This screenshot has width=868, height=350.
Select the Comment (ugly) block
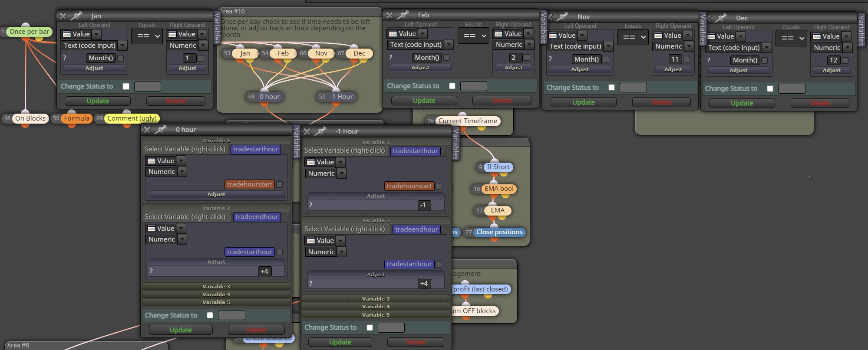(132, 118)
